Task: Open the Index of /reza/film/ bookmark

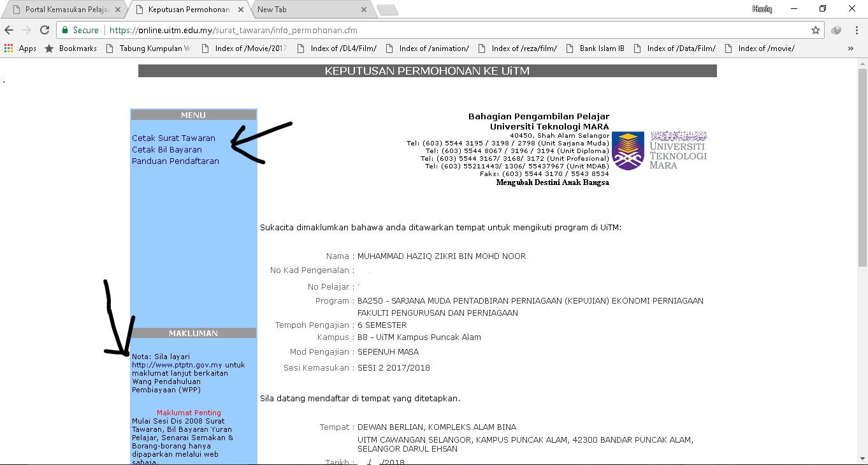Action: pyautogui.click(x=517, y=48)
